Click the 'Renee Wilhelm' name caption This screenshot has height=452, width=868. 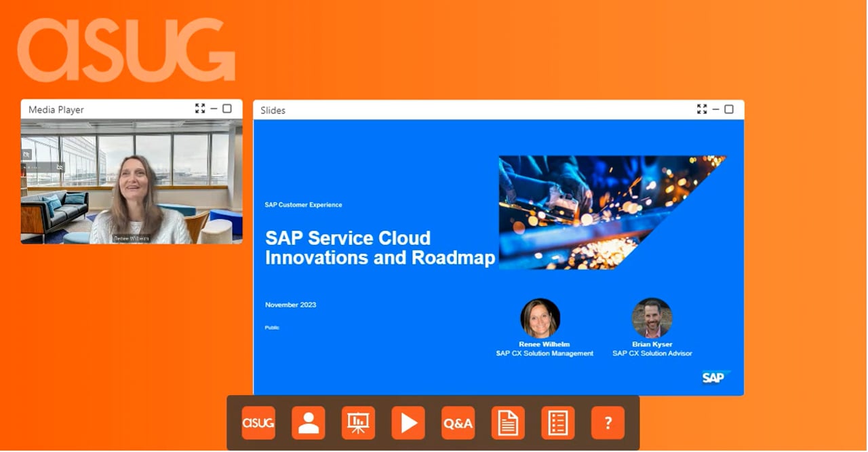pos(545,345)
